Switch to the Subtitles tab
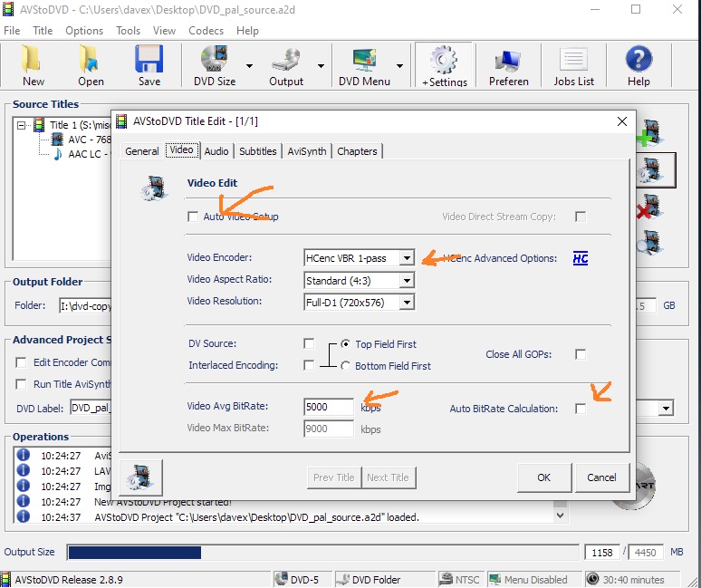701x588 pixels. tap(257, 151)
